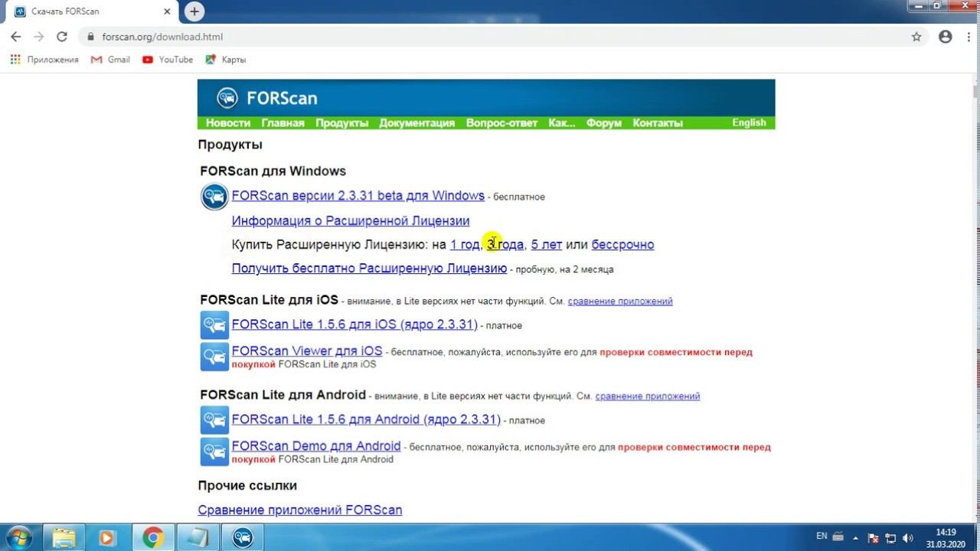Buy license for 1 год

coord(465,245)
